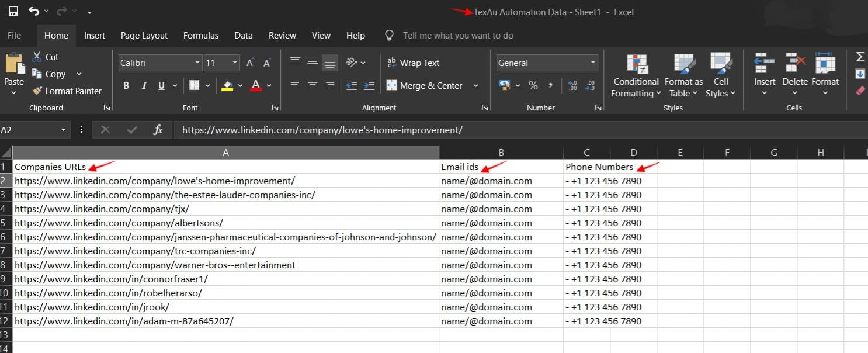
Task: Select cell B1 containing Email ids
Action: tap(501, 167)
